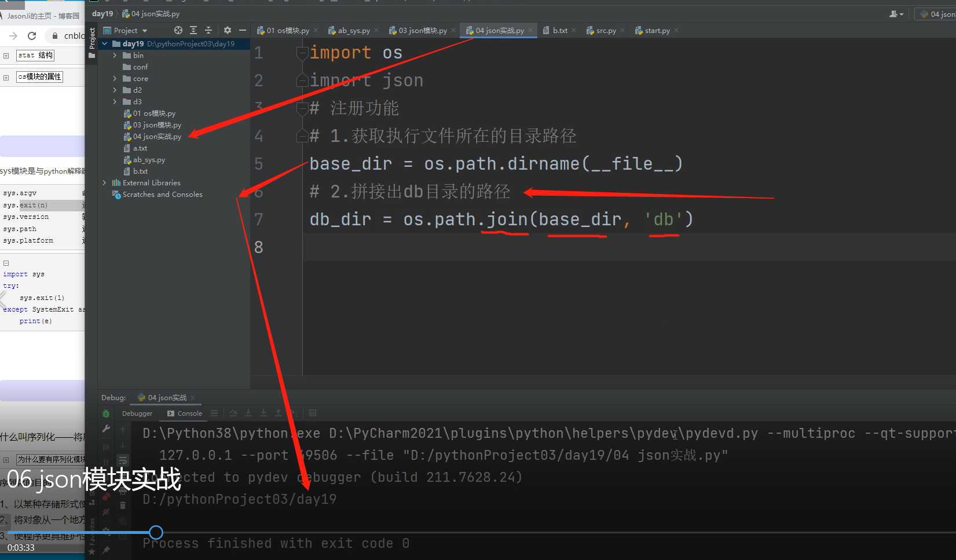This screenshot has width=956, height=560.
Task: Close the 03 json模块.py editor tab
Action: point(453,30)
